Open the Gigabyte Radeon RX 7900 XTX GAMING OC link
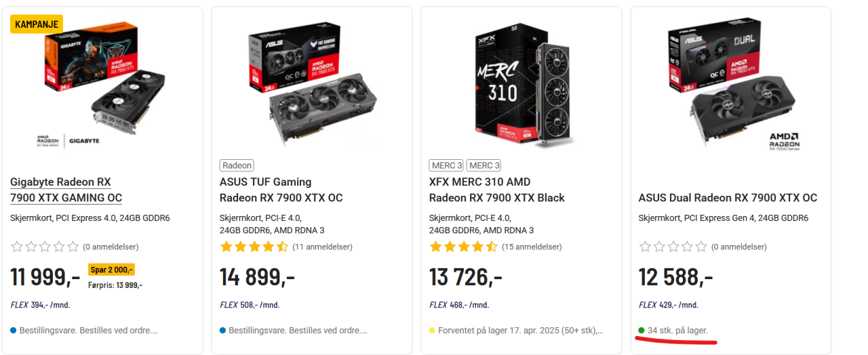Image resolution: width=868 pixels, height=355 pixels. [x=66, y=190]
